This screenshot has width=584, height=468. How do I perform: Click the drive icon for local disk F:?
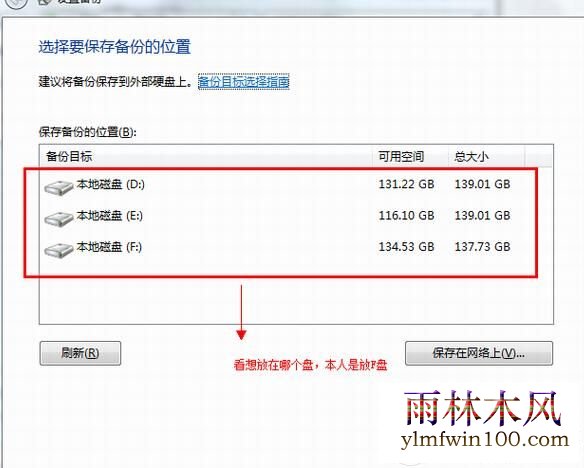click(x=58, y=249)
